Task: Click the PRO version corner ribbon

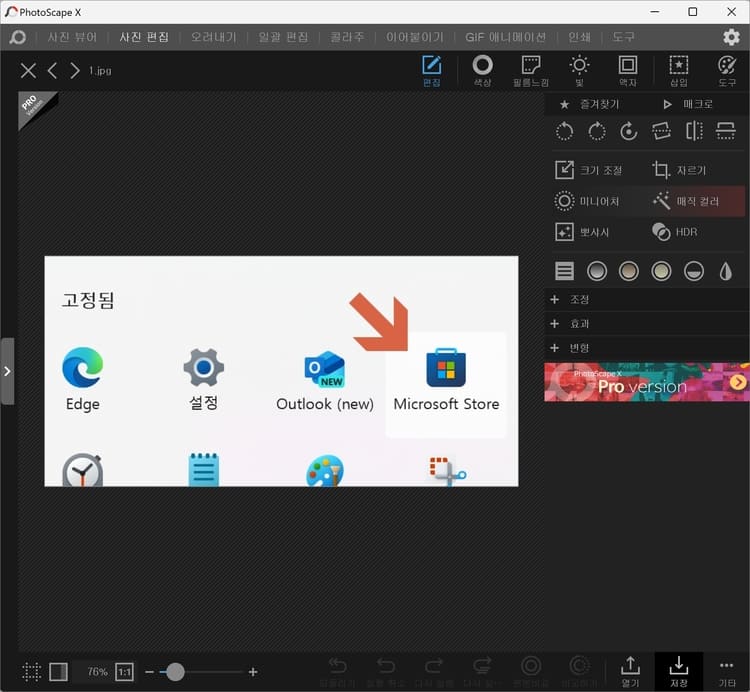Action: (x=34, y=106)
